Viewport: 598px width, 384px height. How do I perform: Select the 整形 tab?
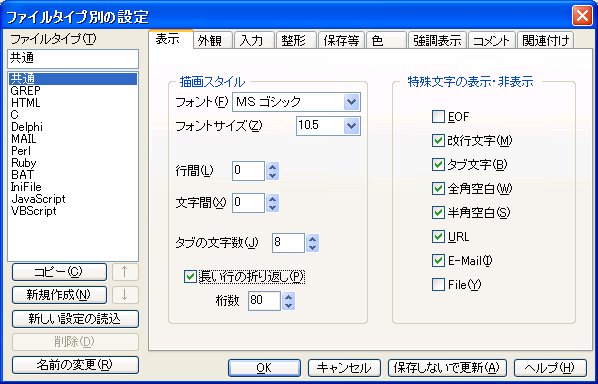296,40
